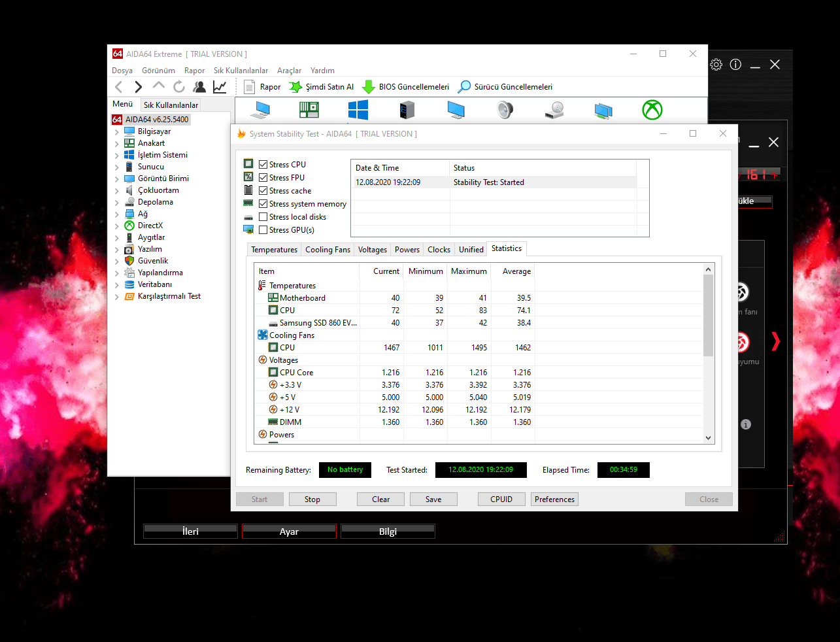The image size is (840, 642).
Task: Click the refresh icon in AIDA64 toolbar
Action: (x=179, y=86)
